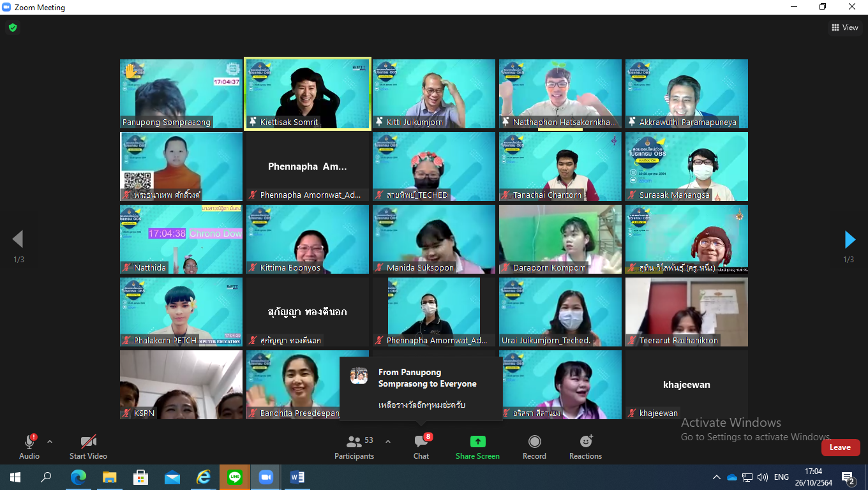Switch to Microsoft Word in the taskbar
Screen dimensions: 868x490
pos(297,477)
